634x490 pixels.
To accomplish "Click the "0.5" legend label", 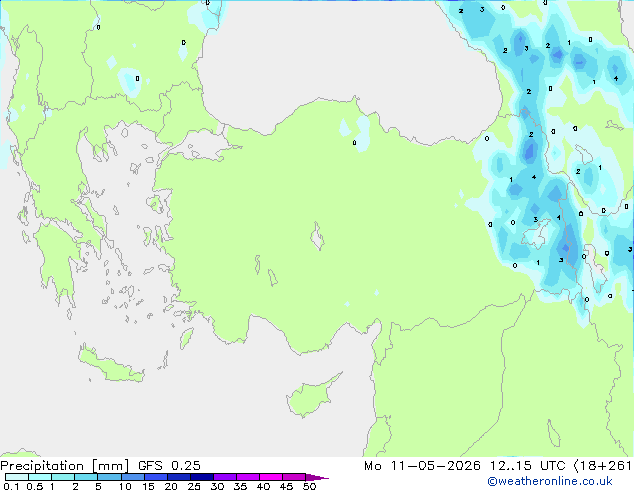I will 34,486.
